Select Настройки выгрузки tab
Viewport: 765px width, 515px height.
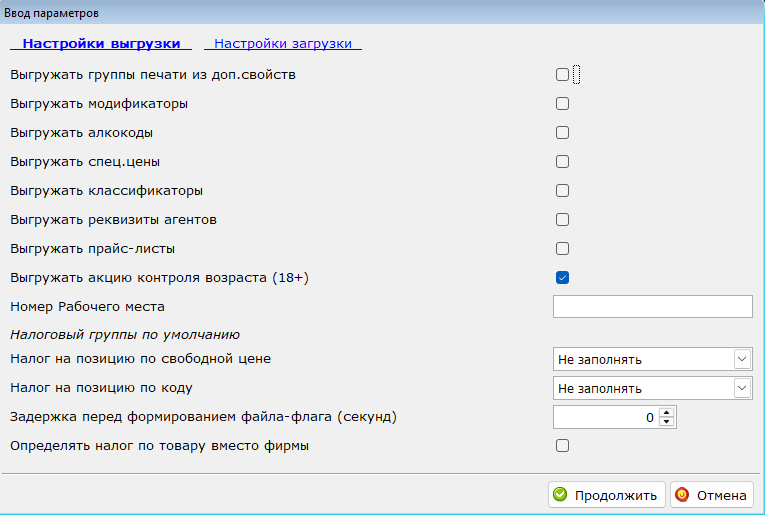point(101,43)
